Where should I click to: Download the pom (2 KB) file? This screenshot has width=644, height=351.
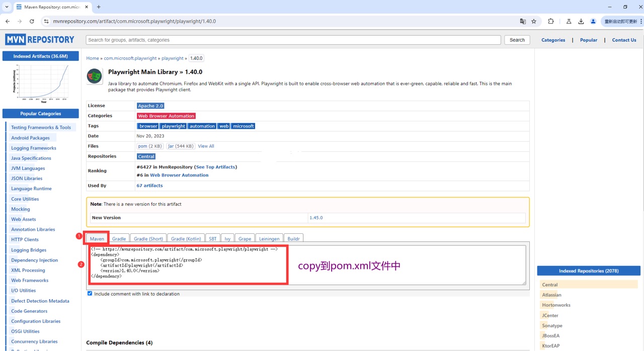pyautogui.click(x=150, y=146)
